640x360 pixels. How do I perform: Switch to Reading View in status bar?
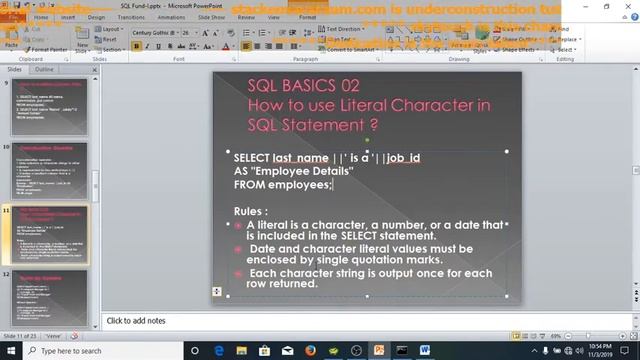[x=533, y=336]
